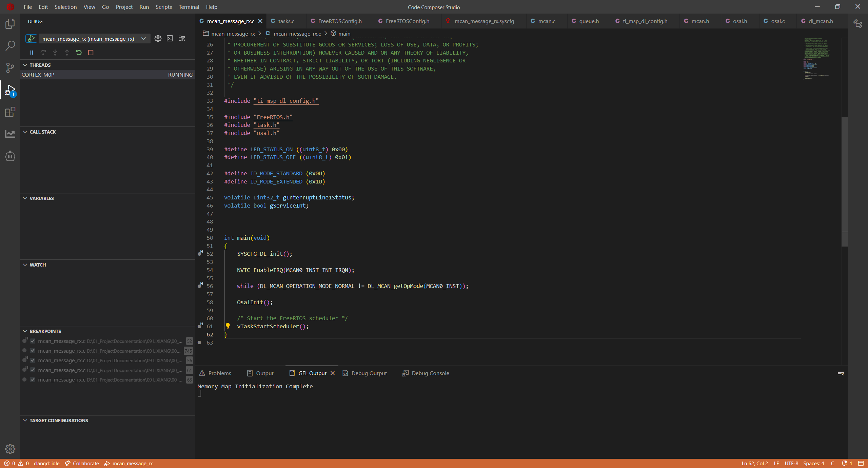Toggle checkbox for line 63 breakpoint
The height and width of the screenshot is (468, 868).
click(x=33, y=379)
